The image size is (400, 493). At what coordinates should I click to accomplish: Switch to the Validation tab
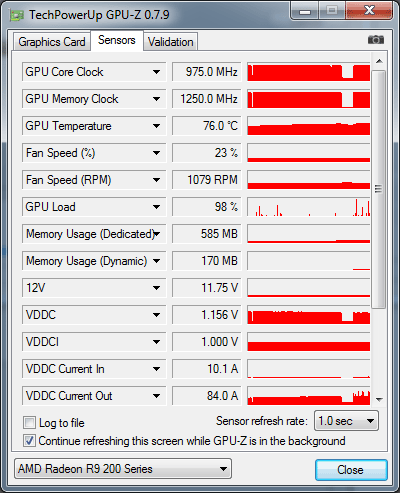171,42
